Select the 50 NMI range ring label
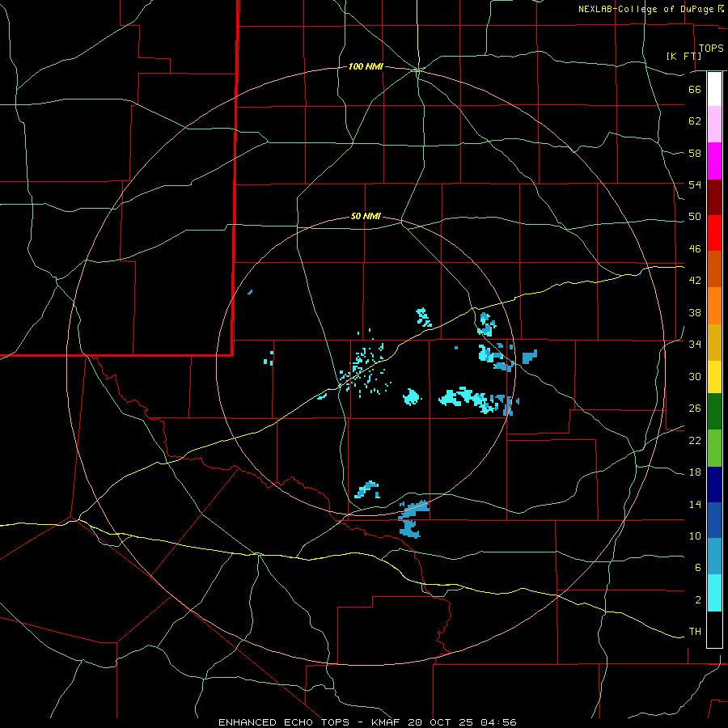The image size is (728, 728). [366, 216]
